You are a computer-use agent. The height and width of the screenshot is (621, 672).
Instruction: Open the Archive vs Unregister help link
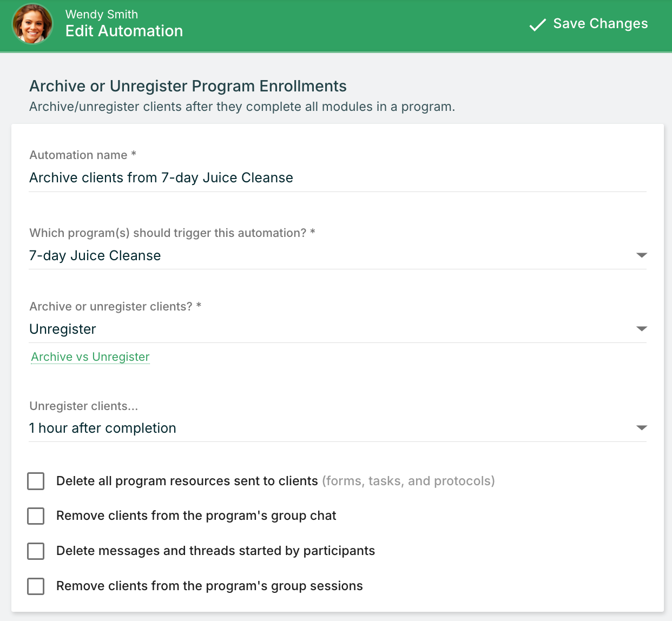(90, 357)
